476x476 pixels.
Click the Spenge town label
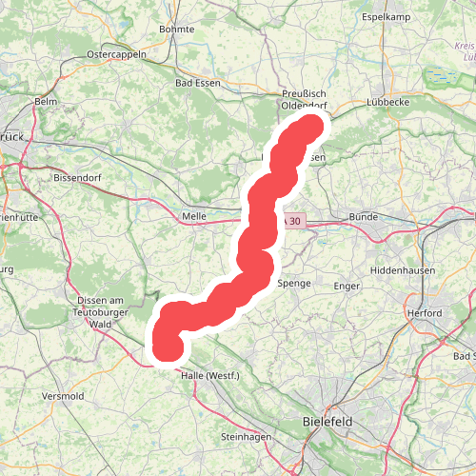(294, 284)
